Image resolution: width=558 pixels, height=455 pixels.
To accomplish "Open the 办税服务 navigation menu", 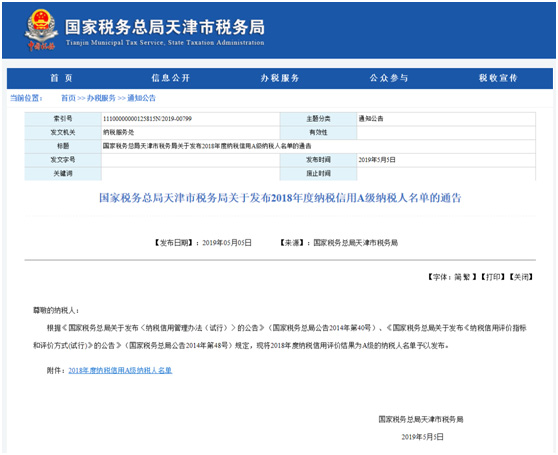I will click(280, 78).
